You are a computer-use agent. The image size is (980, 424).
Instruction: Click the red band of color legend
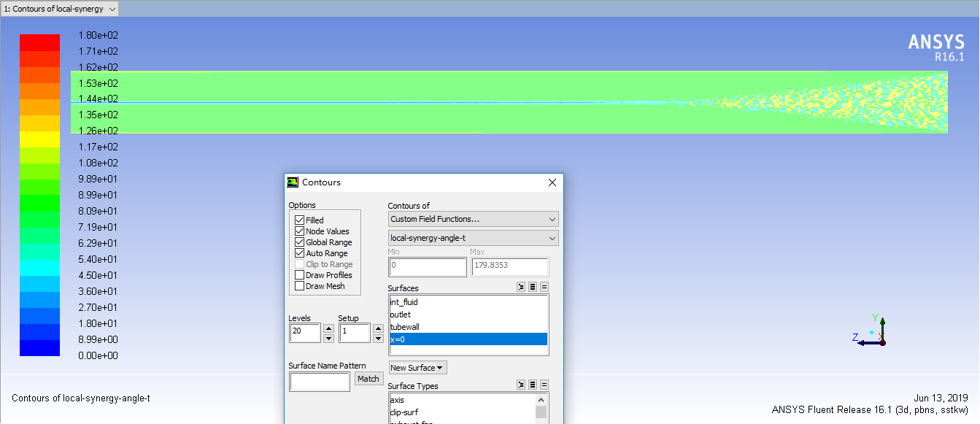[x=39, y=42]
